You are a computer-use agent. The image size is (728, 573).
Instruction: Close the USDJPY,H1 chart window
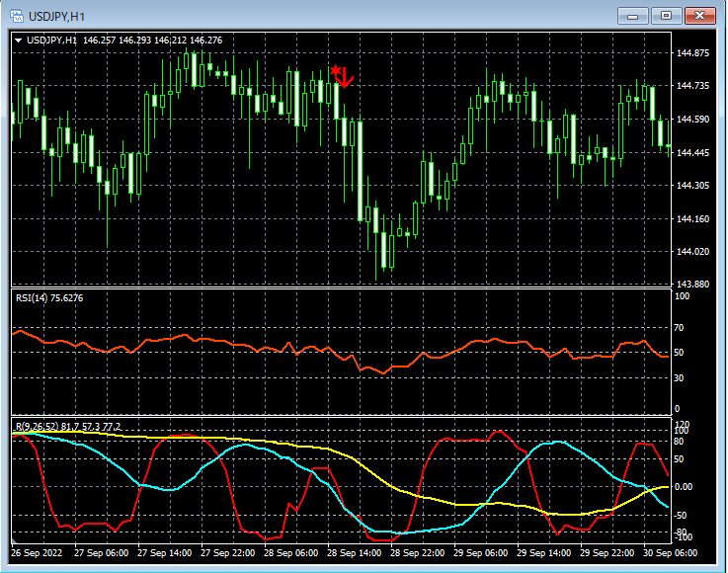[700, 16]
